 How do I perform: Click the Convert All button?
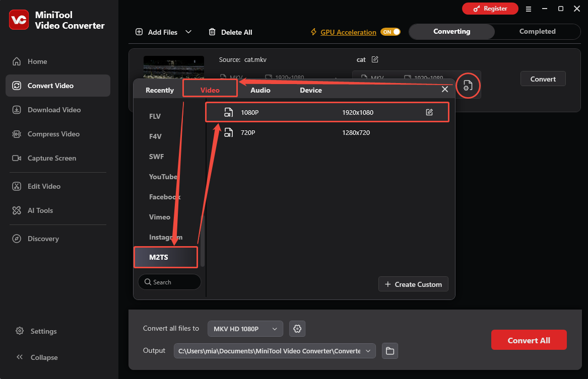point(529,340)
